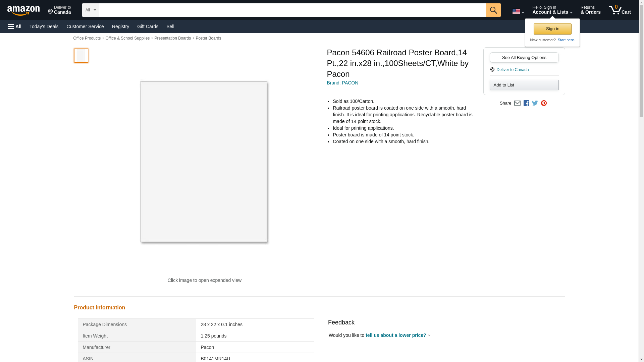The width and height of the screenshot is (644, 362).
Task: Open the cart icon
Action: (620, 10)
